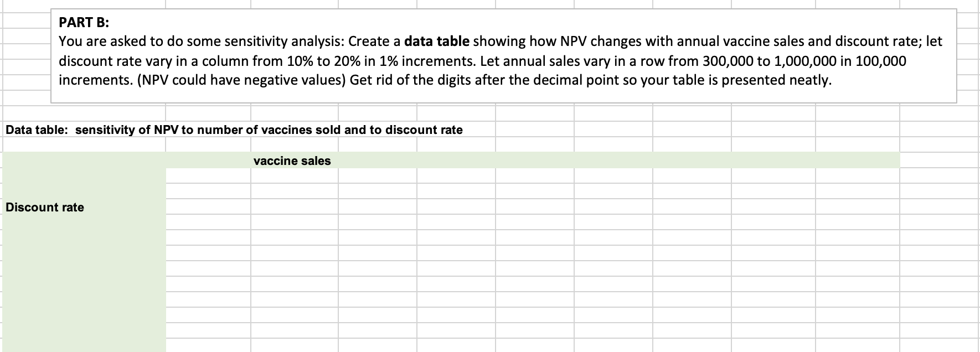The image size is (980, 352).
Task: Select the first white cell under the green header row
Action: click(x=208, y=176)
